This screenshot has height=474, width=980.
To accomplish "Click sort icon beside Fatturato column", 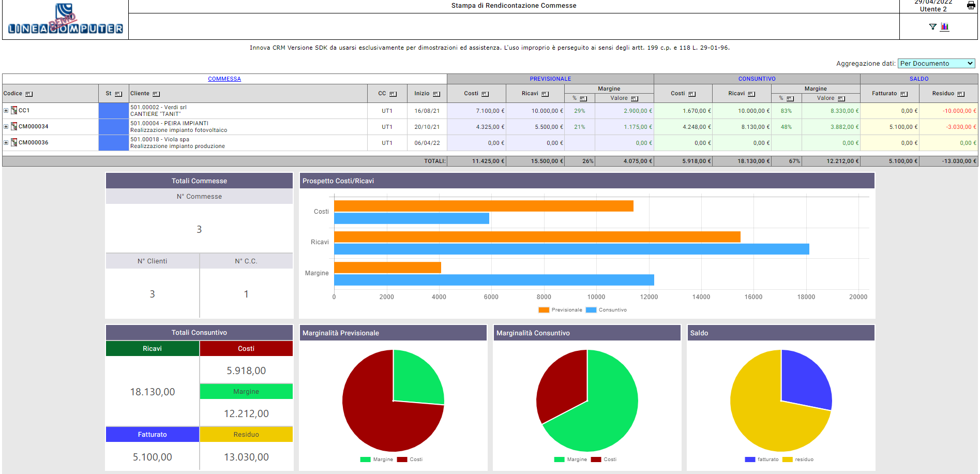I will coord(904,94).
